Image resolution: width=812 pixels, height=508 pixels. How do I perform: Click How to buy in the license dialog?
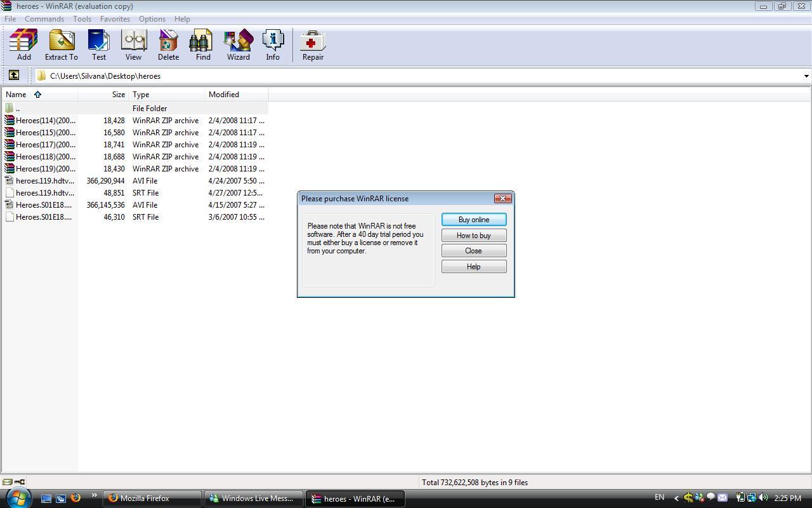[x=473, y=235]
